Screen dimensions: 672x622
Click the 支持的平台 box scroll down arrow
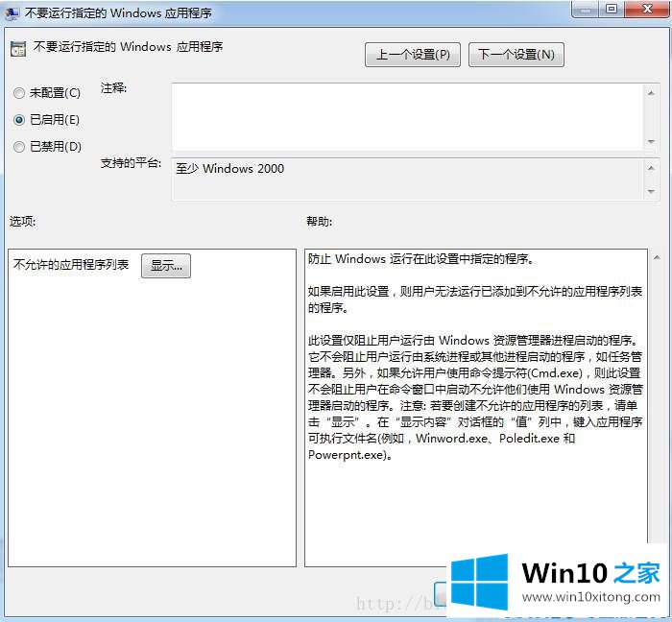coord(651,191)
